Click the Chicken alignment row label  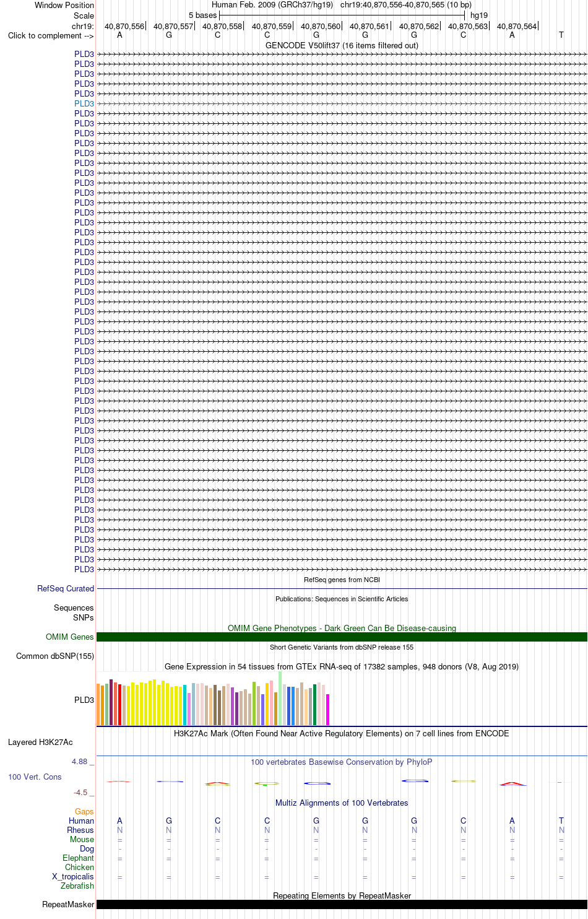pyautogui.click(x=80, y=867)
